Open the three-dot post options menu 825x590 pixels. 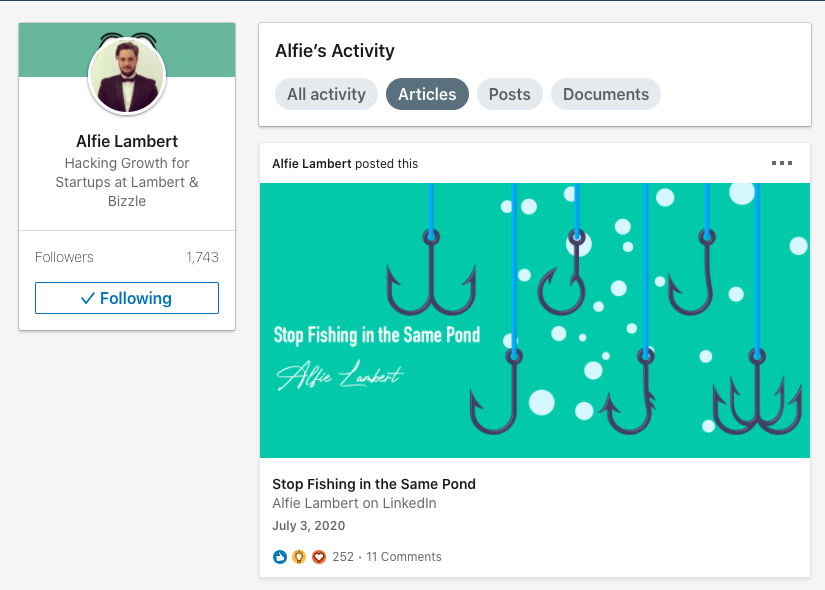tap(782, 163)
